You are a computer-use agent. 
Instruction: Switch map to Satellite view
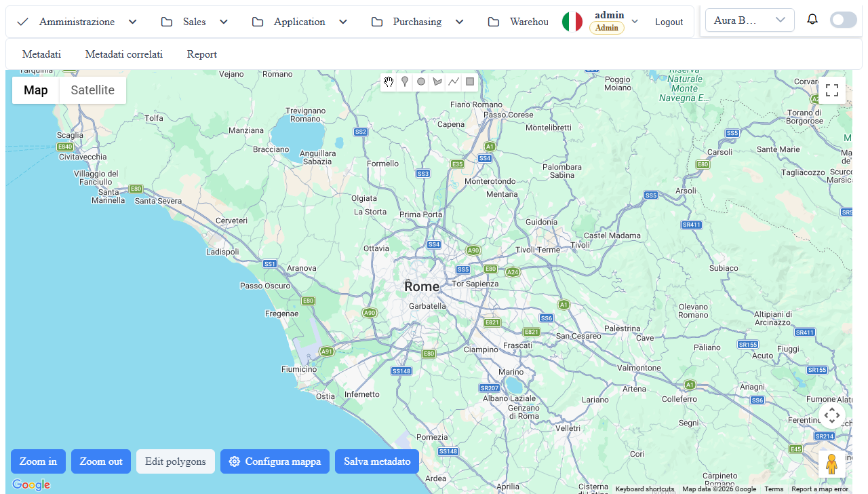click(x=93, y=90)
